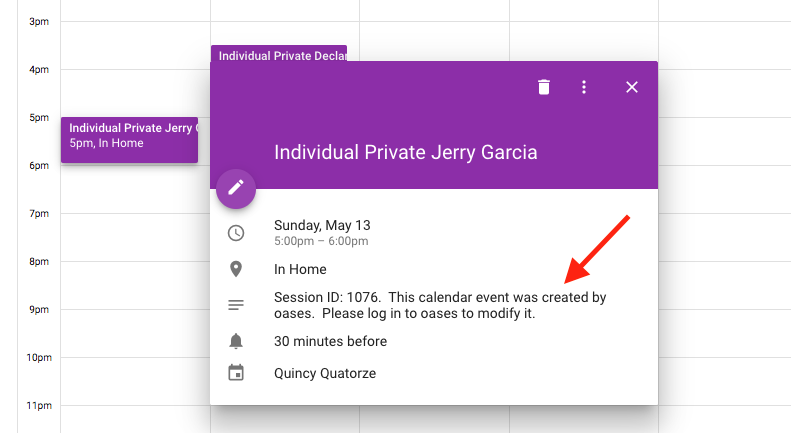Open the Individual Private Jerry 5pm calendar event
The height and width of the screenshot is (433, 791).
click(x=130, y=140)
